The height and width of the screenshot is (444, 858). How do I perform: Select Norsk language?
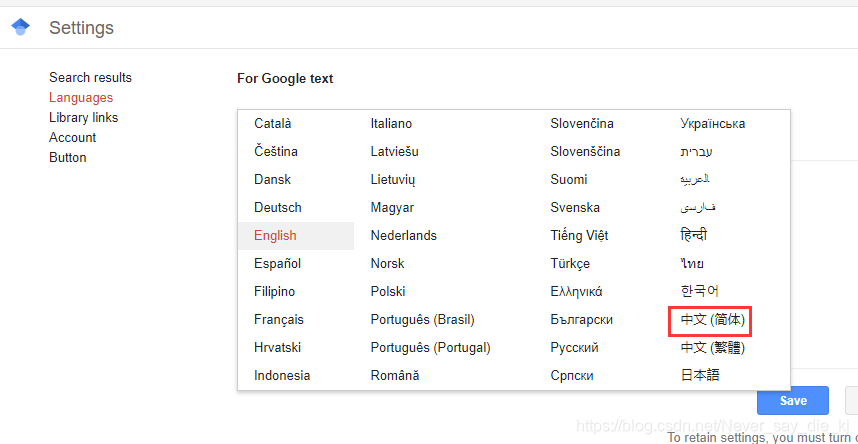pos(387,264)
